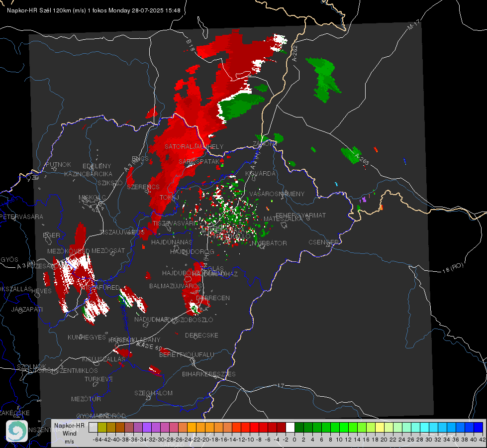Click the B 18 road label
The width and height of the screenshot is (487, 448).
tap(191, 45)
